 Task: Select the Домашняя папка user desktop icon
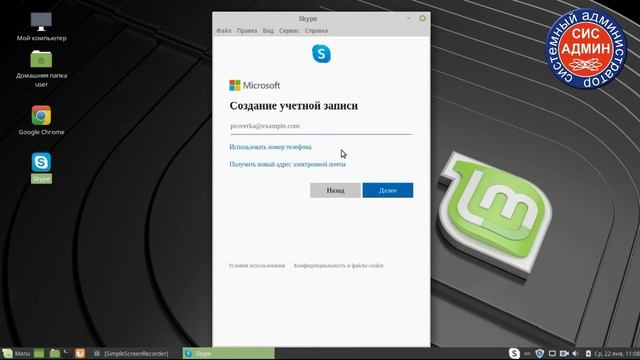click(41, 69)
